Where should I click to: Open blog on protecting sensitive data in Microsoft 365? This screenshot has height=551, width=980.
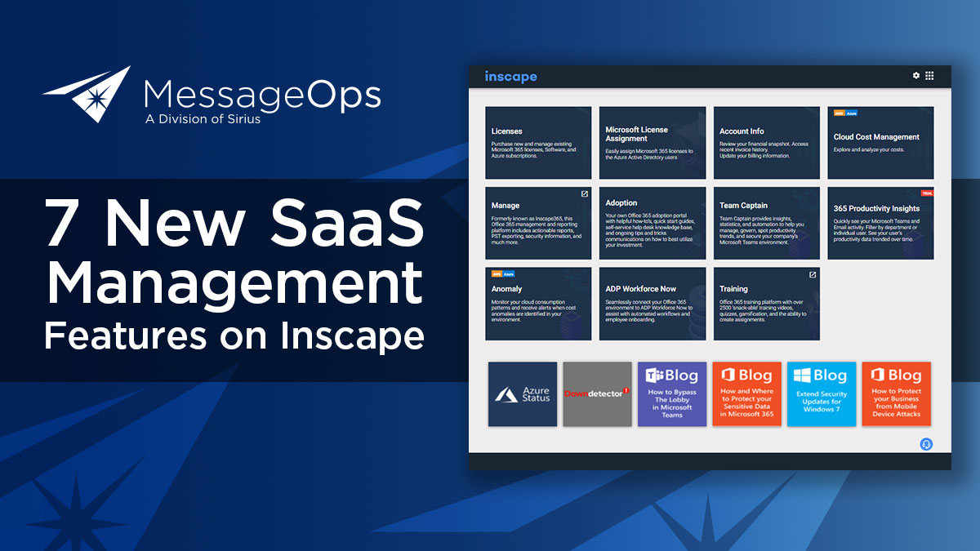coord(747,394)
